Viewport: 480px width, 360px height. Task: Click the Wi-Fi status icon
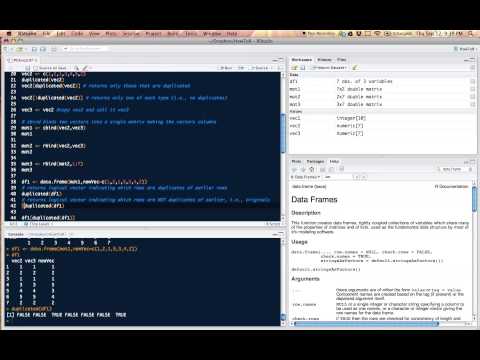point(377,34)
